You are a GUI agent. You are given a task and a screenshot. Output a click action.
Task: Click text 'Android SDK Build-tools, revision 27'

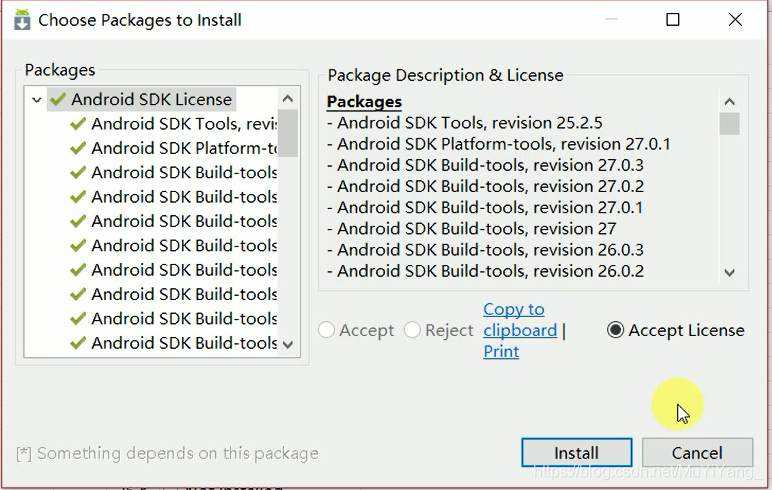[477, 229]
